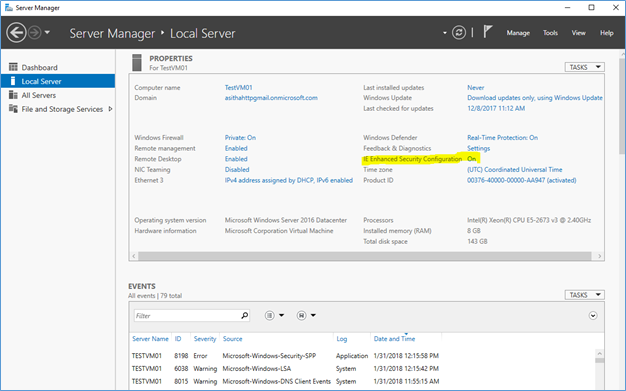
Task: Click the NIC Teaming Disabled link
Action: click(x=237, y=169)
